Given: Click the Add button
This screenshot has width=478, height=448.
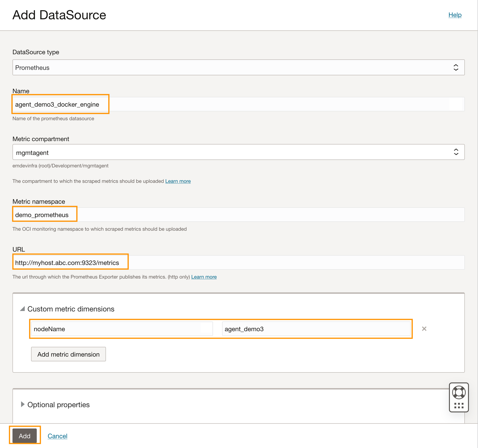Looking at the screenshot, I should click(25, 436).
